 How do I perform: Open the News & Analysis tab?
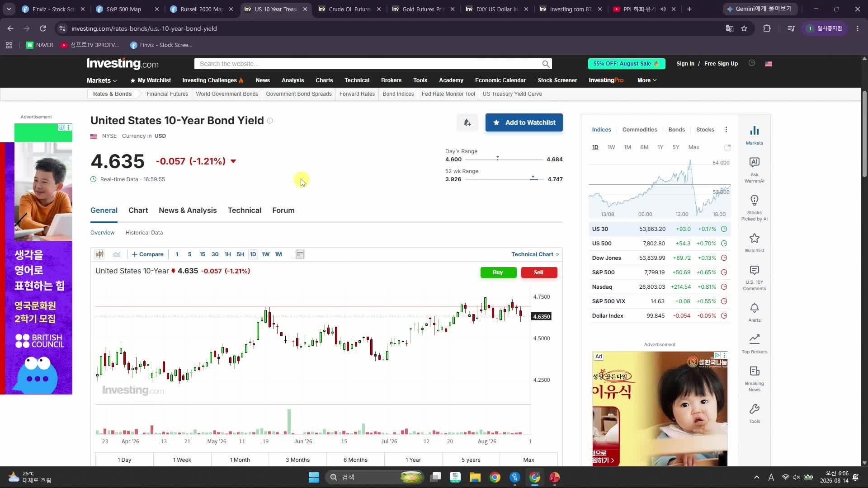click(x=188, y=211)
